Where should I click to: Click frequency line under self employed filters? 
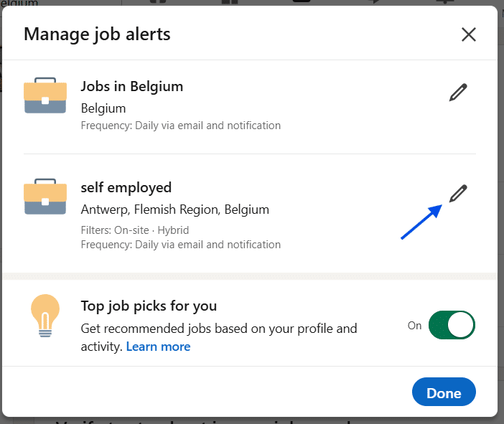coord(180,245)
